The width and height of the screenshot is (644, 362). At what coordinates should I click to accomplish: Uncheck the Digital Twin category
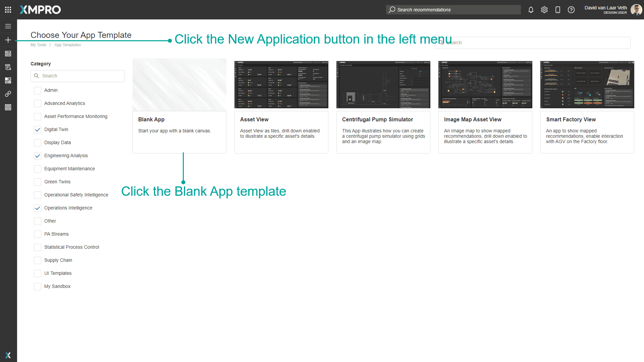click(38, 130)
